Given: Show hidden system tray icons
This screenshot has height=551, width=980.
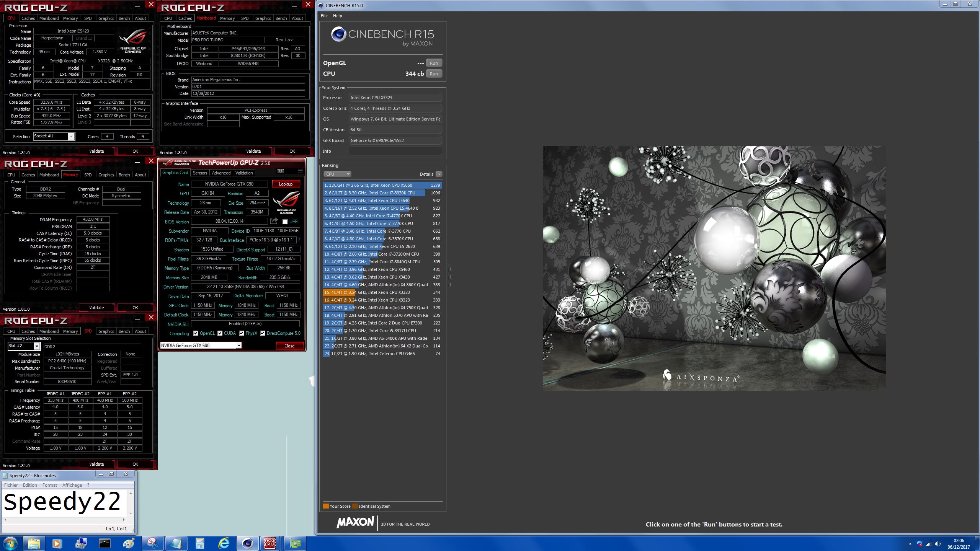Looking at the screenshot, I should click(x=910, y=544).
